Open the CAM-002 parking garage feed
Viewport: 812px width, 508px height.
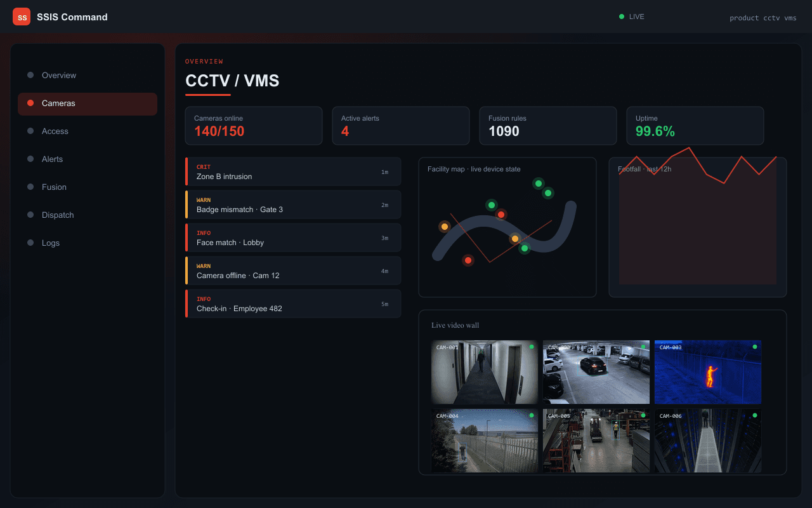596,372
